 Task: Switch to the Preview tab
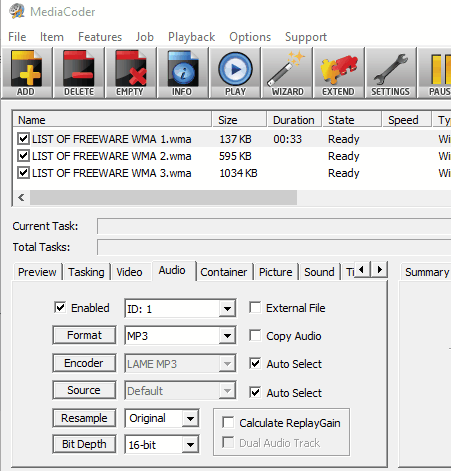click(x=37, y=272)
